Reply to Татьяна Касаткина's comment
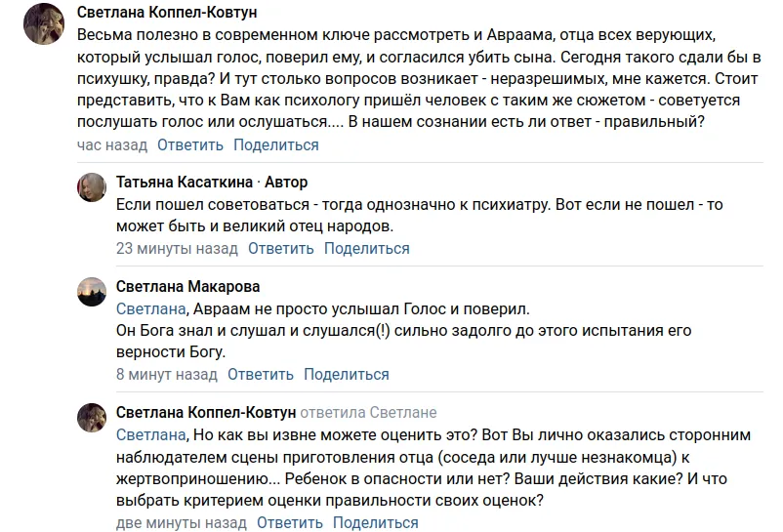This screenshot has height=532, width=783. (x=281, y=249)
